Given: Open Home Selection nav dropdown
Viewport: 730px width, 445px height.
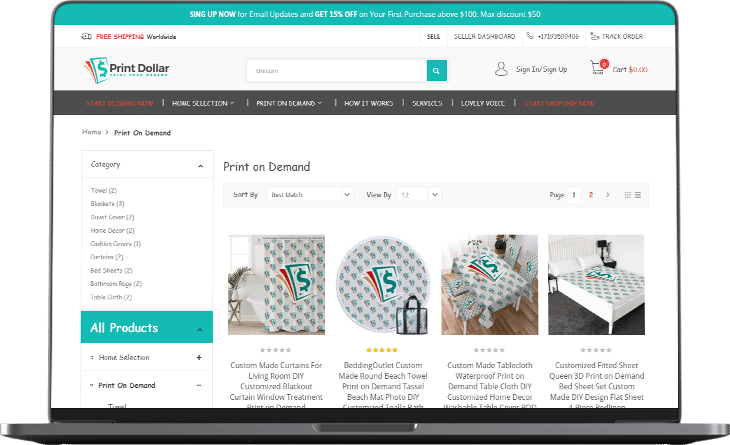Looking at the screenshot, I should click(x=203, y=103).
